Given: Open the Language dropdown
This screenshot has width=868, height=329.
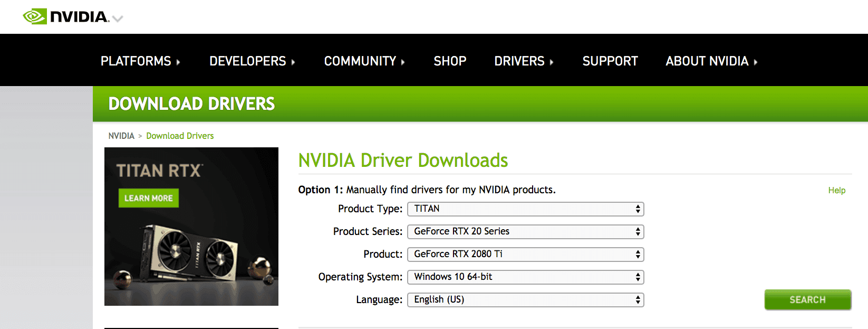Looking at the screenshot, I should 526,300.
